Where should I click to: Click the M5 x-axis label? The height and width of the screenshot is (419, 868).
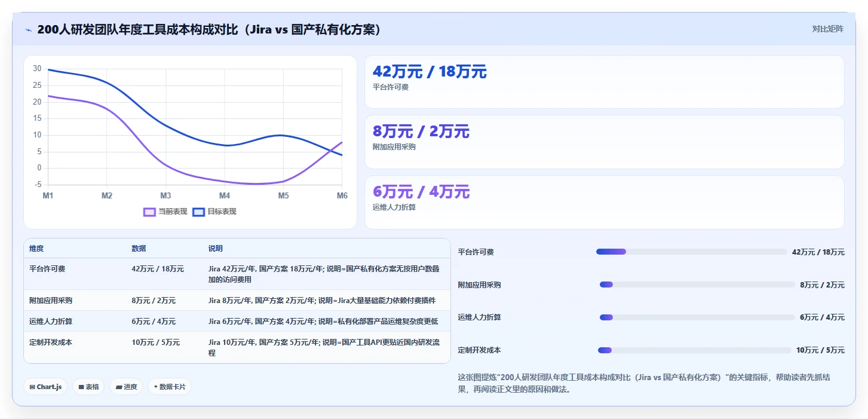click(x=283, y=195)
